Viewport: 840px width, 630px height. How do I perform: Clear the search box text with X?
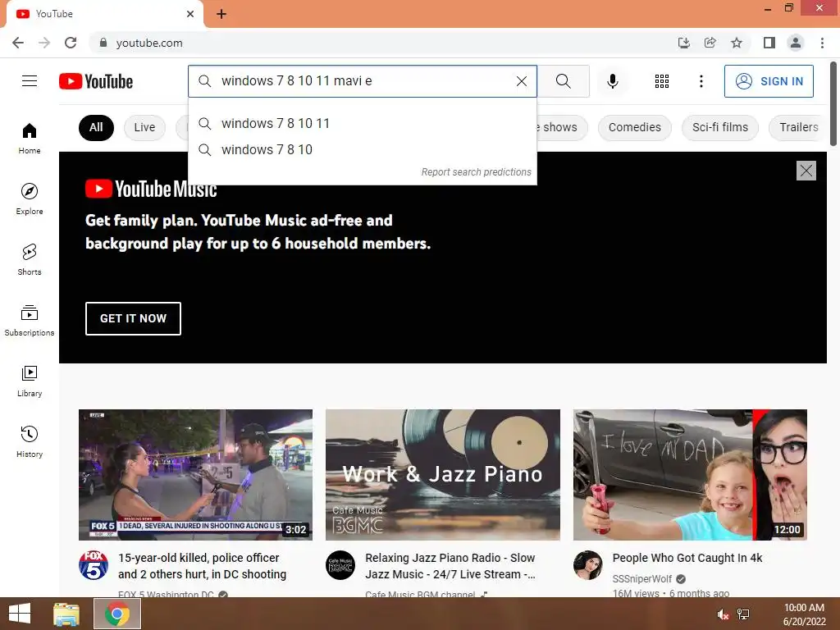tap(521, 81)
